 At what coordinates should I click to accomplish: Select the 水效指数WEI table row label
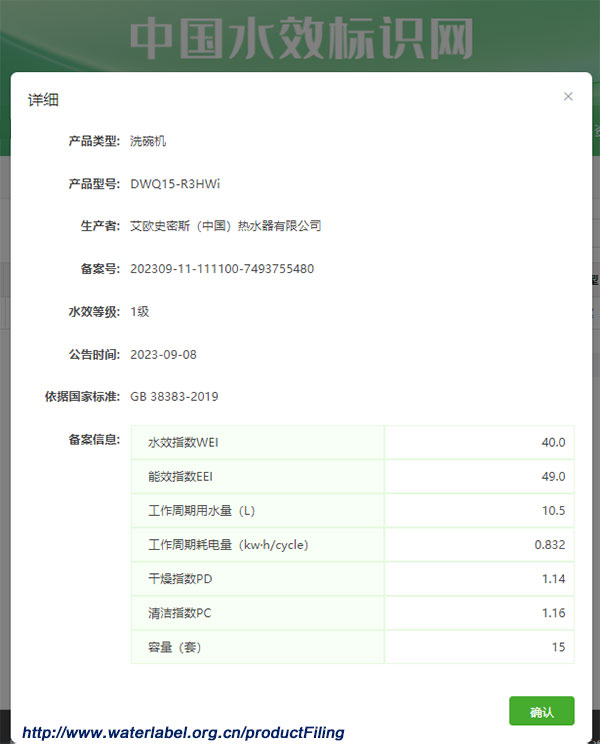point(183,442)
